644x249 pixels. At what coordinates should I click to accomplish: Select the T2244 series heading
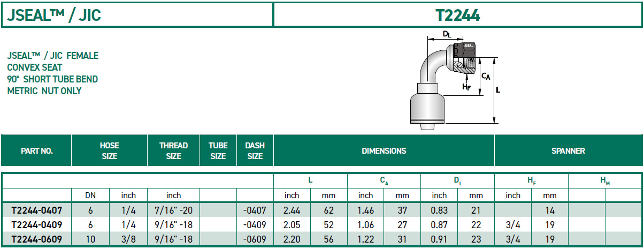click(458, 15)
